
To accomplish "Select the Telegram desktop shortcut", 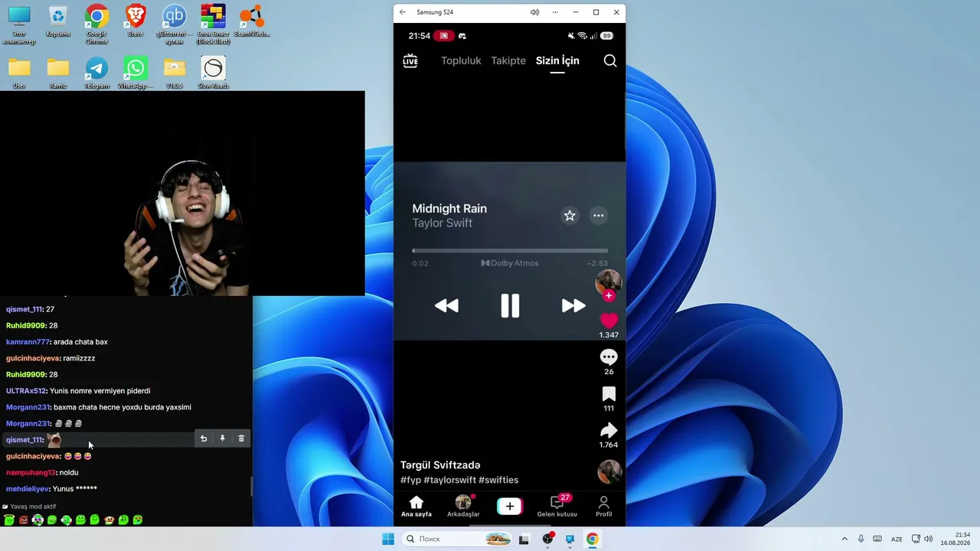I will tap(96, 73).
